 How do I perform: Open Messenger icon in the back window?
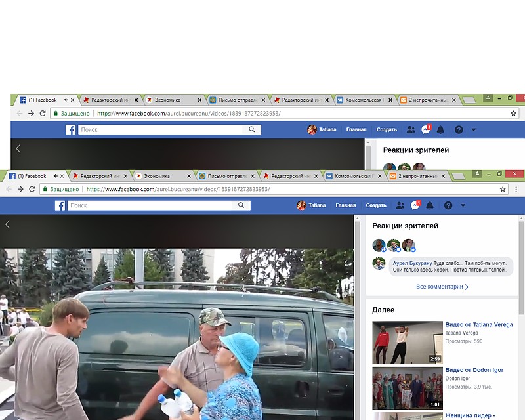point(426,130)
